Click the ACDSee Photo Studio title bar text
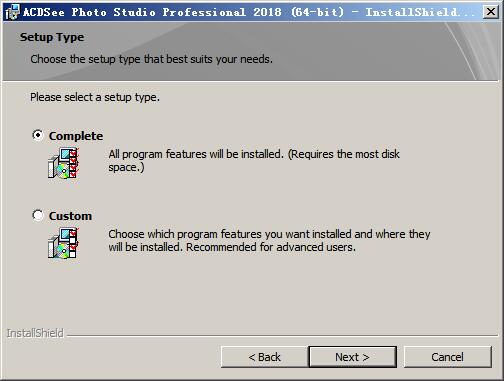 [x=248, y=12]
